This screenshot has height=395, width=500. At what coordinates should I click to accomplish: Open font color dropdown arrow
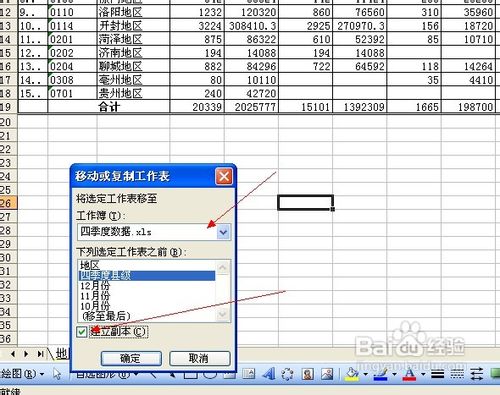tap(423, 374)
